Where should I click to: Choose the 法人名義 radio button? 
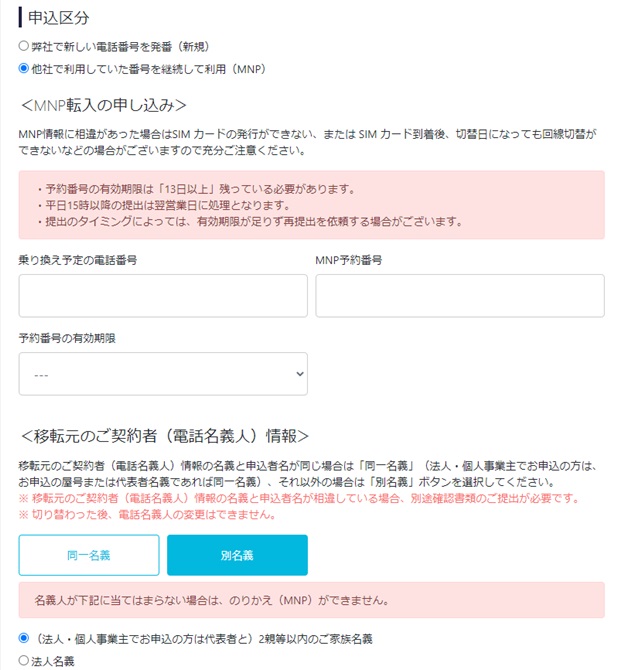tap(24, 661)
